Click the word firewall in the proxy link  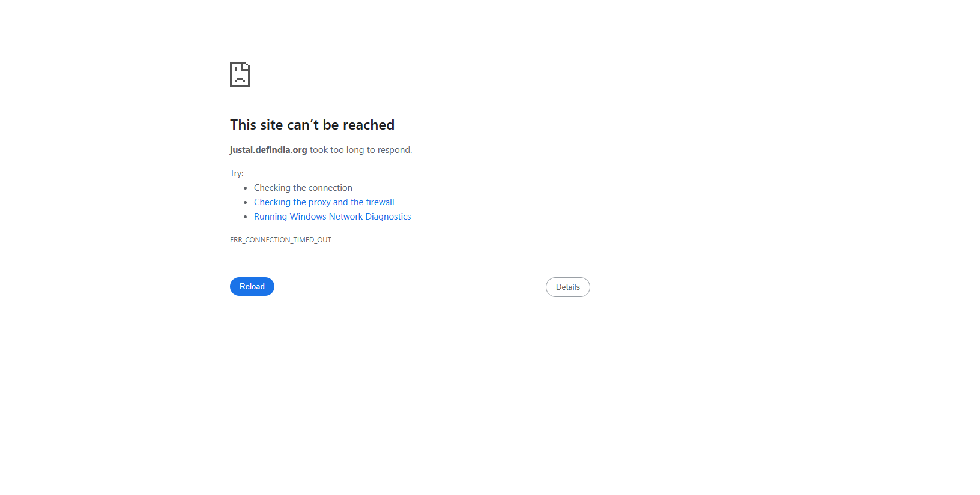(x=380, y=202)
